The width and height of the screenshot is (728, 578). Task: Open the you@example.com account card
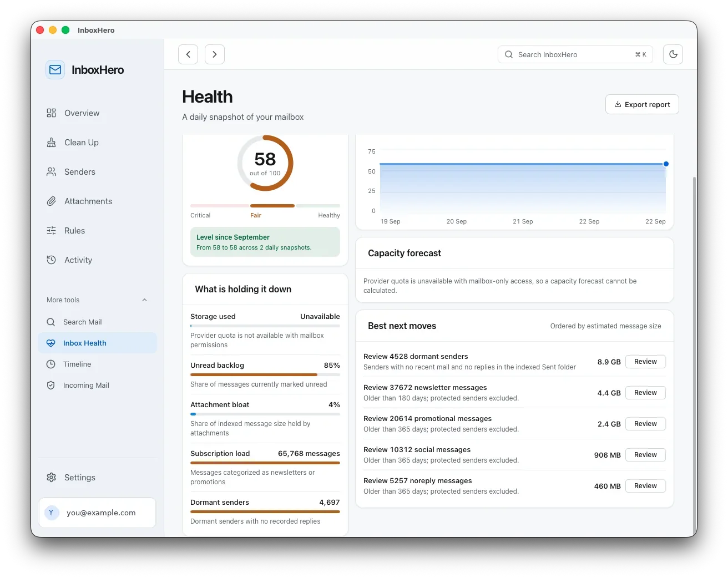click(97, 513)
